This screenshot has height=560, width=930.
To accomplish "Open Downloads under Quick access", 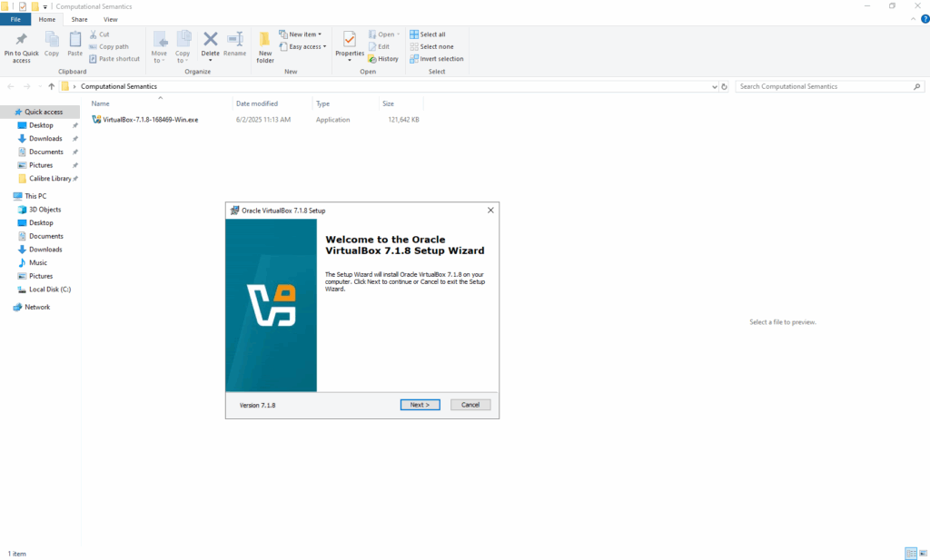I will click(x=45, y=139).
